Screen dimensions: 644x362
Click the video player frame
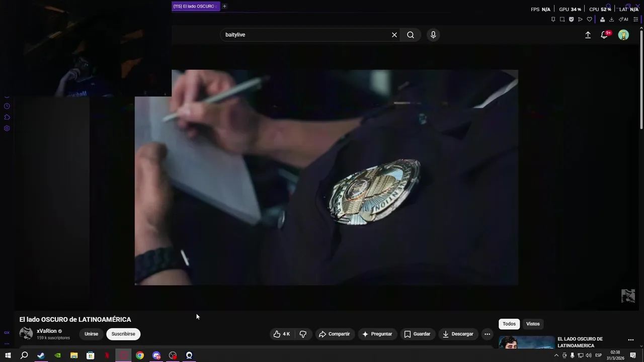(x=326, y=177)
